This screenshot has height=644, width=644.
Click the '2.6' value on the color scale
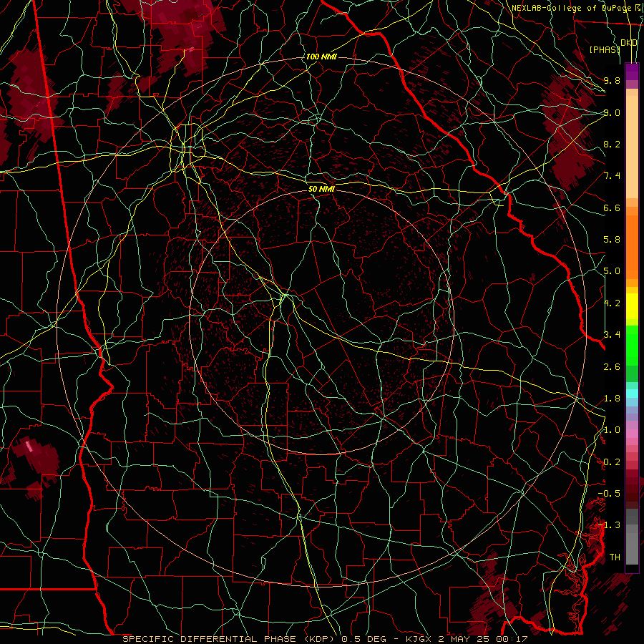tap(612, 367)
